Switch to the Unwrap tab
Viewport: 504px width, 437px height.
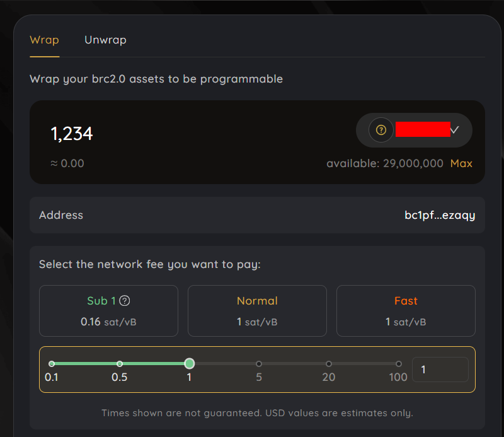[x=105, y=40]
